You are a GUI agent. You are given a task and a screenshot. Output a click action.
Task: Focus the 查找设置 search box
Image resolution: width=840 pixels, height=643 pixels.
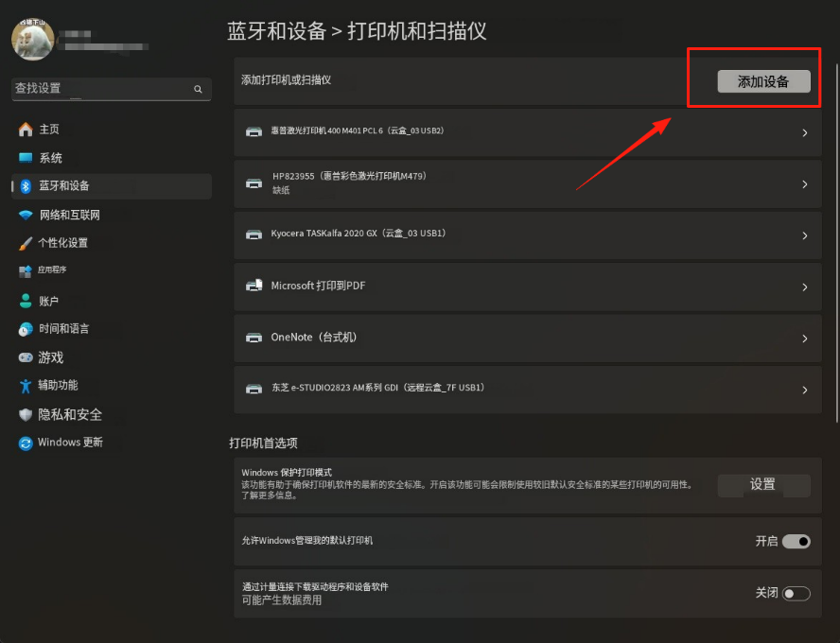click(112, 89)
